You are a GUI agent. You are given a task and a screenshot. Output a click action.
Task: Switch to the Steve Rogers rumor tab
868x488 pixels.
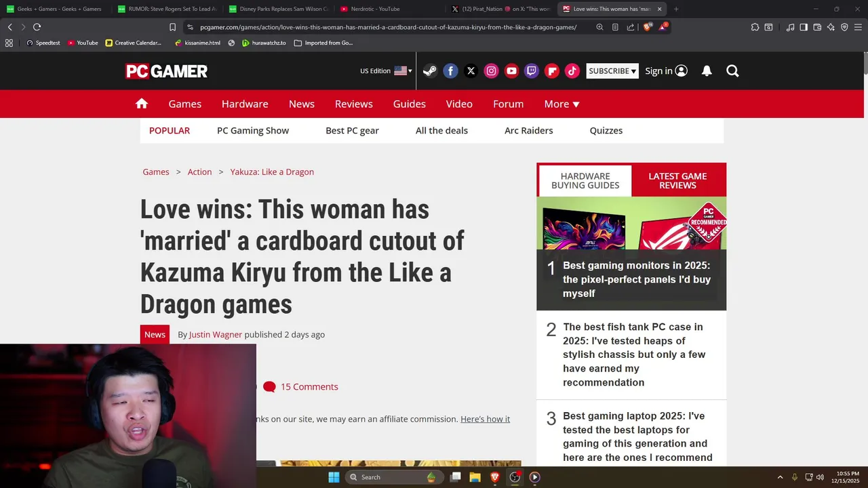coord(167,9)
